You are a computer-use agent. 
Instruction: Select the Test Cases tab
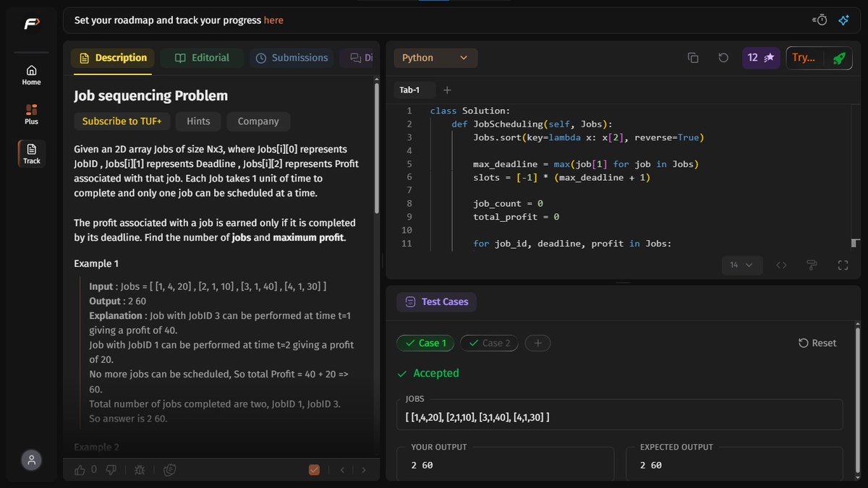point(436,301)
